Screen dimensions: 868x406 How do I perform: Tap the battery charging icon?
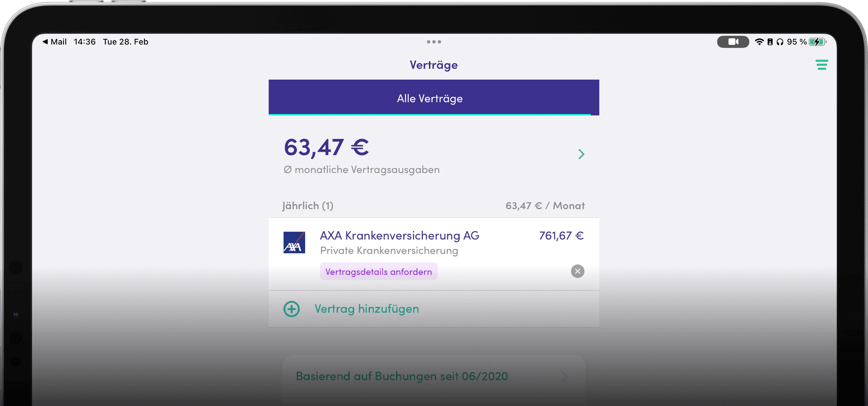[817, 42]
